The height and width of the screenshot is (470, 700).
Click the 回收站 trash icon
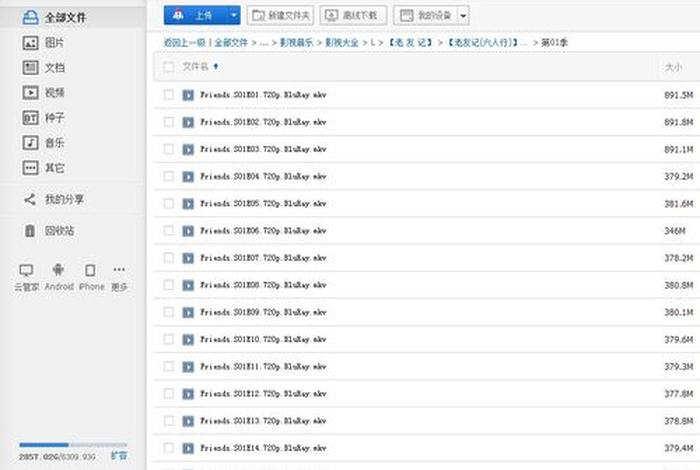coord(29,231)
